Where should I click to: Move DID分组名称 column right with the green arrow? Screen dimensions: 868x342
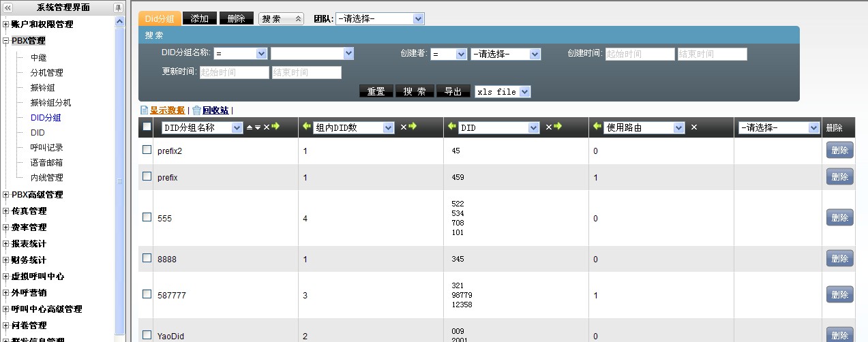click(275, 127)
